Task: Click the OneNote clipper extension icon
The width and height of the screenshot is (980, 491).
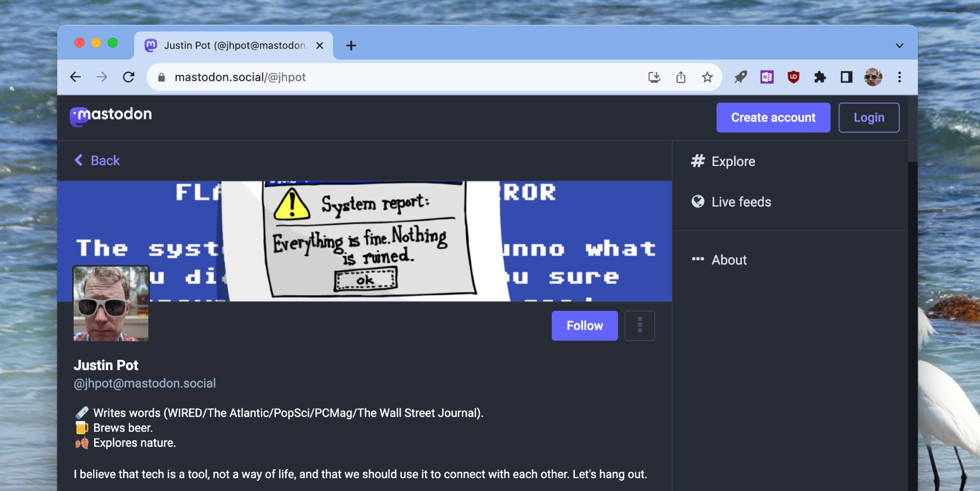Action: coord(767,77)
